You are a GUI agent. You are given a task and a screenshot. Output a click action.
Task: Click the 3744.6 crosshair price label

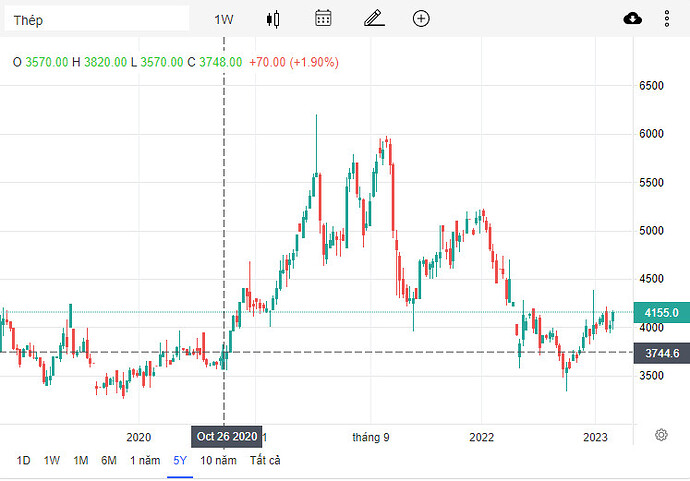pyautogui.click(x=661, y=353)
